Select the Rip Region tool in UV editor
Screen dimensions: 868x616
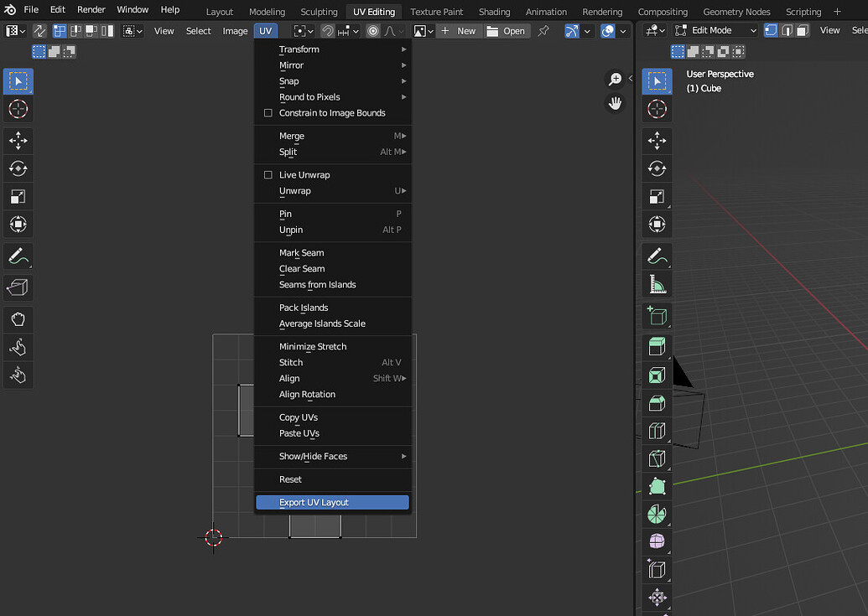(18, 287)
